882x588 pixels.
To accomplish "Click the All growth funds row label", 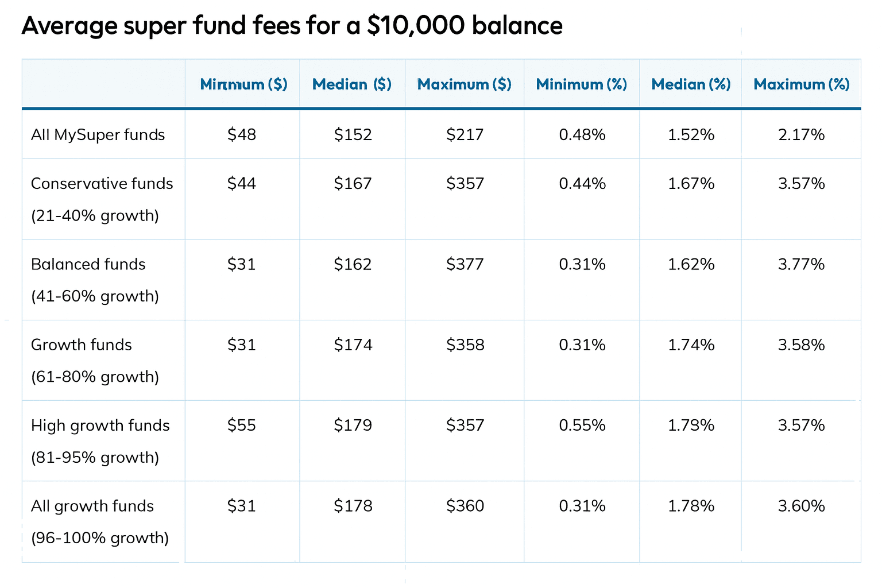I will [92, 506].
